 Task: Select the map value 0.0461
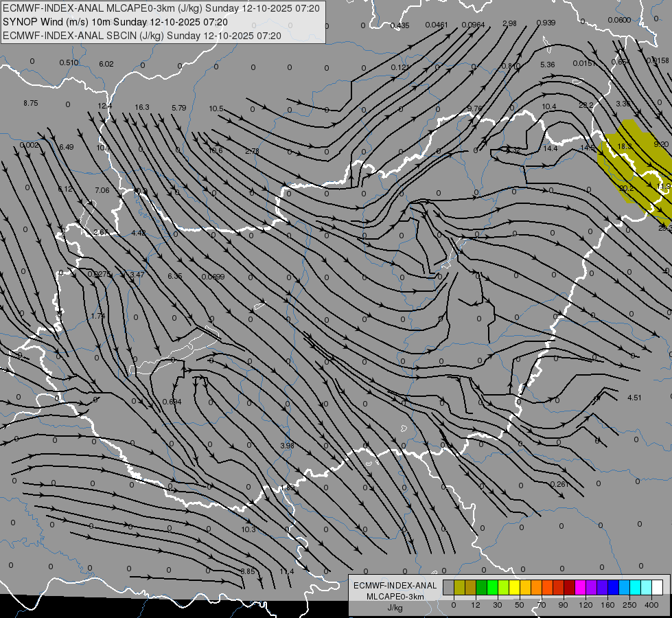pyautogui.click(x=437, y=25)
